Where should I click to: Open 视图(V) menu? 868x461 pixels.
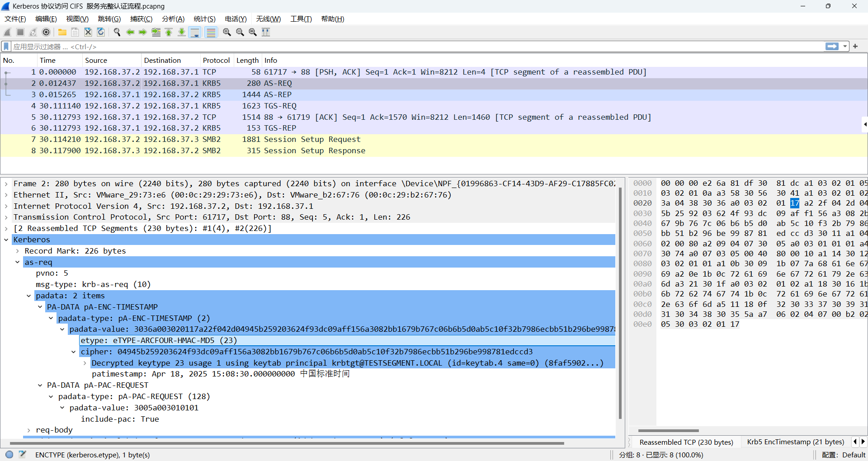77,19
